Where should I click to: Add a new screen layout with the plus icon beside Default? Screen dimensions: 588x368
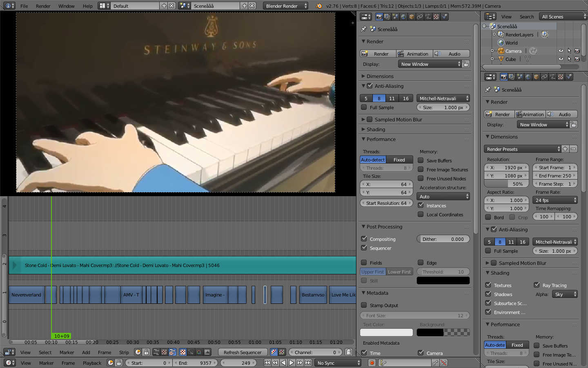coord(164,6)
